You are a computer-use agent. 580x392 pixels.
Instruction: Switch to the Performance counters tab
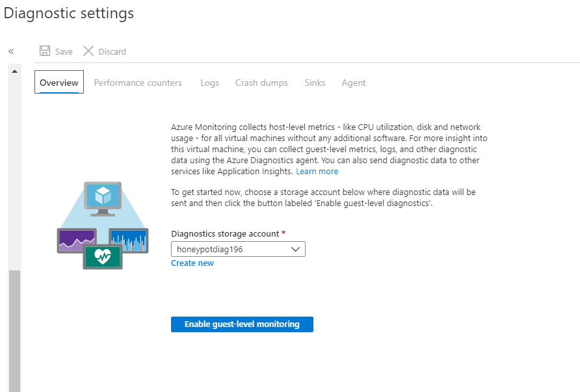coord(138,82)
